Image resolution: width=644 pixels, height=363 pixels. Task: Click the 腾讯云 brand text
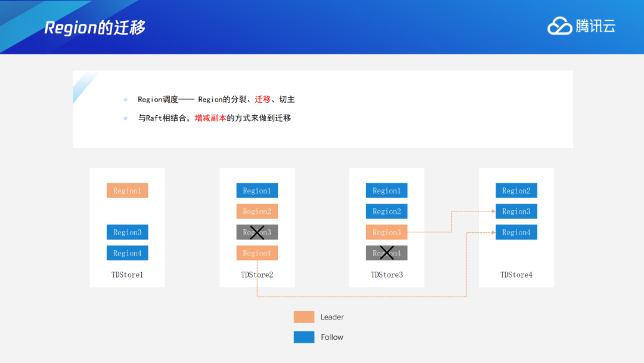(x=596, y=26)
